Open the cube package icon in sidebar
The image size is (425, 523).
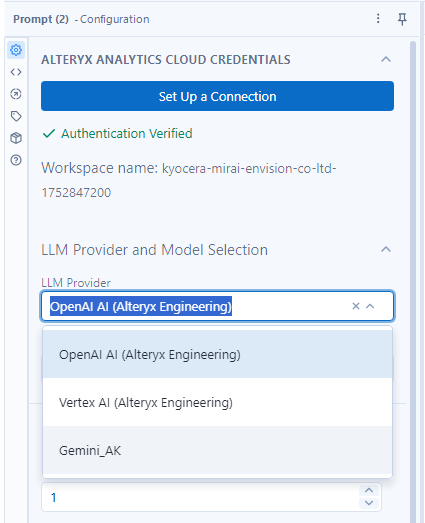[16, 138]
